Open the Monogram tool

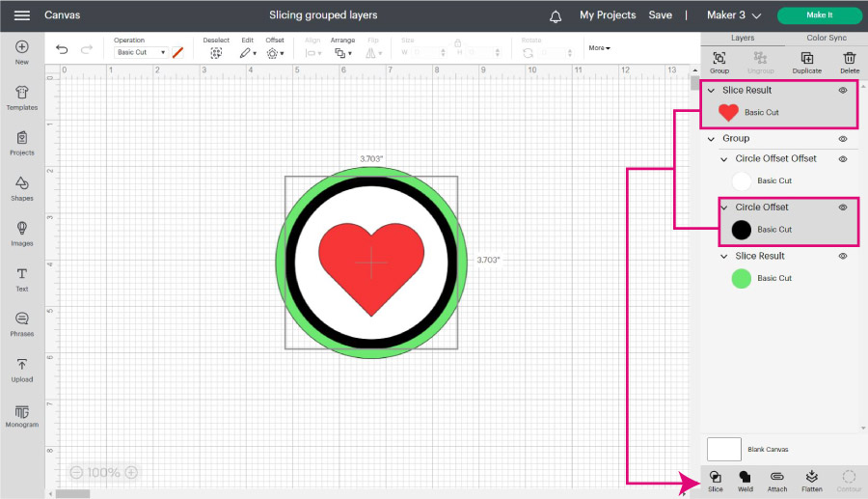point(21,415)
